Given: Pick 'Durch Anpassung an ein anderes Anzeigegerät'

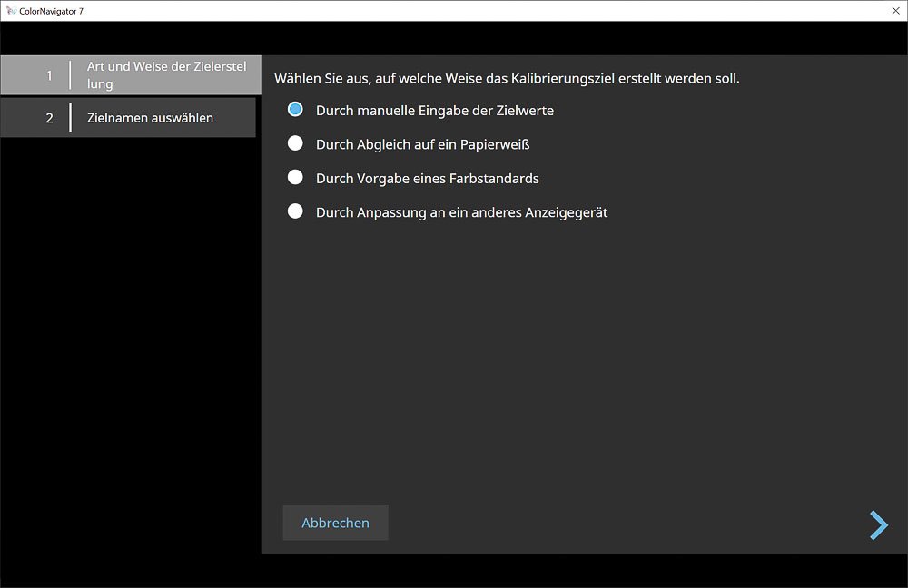Looking at the screenshot, I should point(295,211).
